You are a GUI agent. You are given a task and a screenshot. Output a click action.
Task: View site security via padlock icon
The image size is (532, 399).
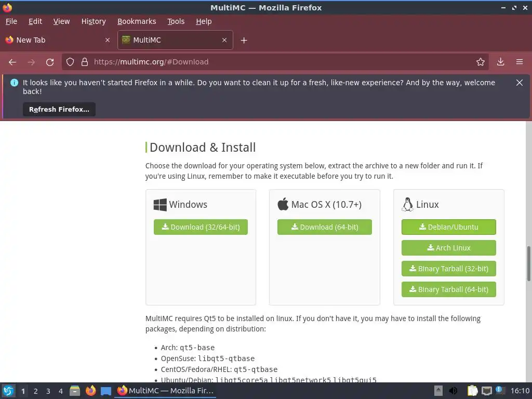click(x=85, y=62)
